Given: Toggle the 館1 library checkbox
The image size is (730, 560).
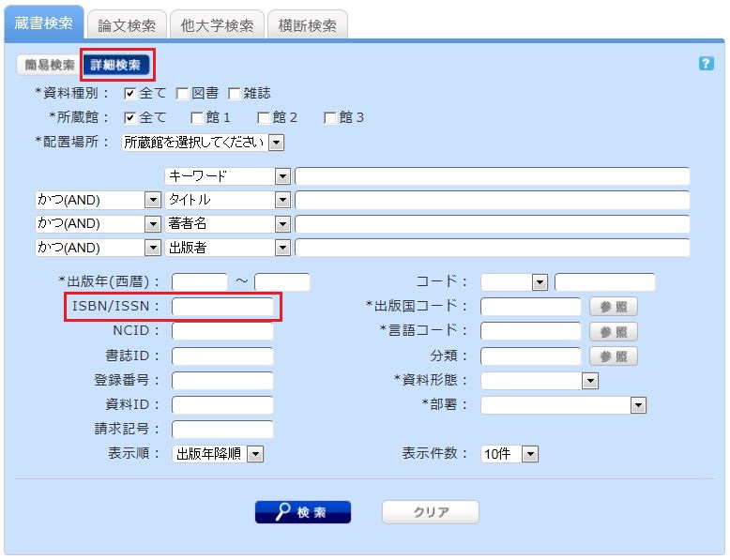Looking at the screenshot, I should click(x=197, y=118).
